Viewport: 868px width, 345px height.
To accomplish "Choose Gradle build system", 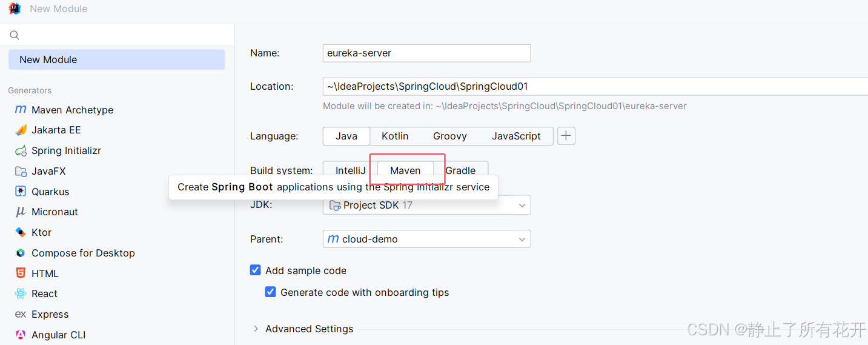I will pyautogui.click(x=461, y=170).
